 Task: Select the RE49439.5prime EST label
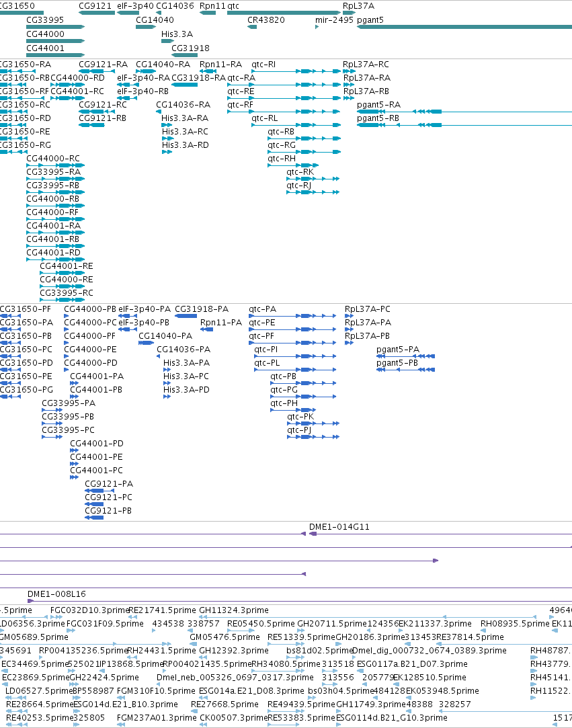[x=301, y=704]
